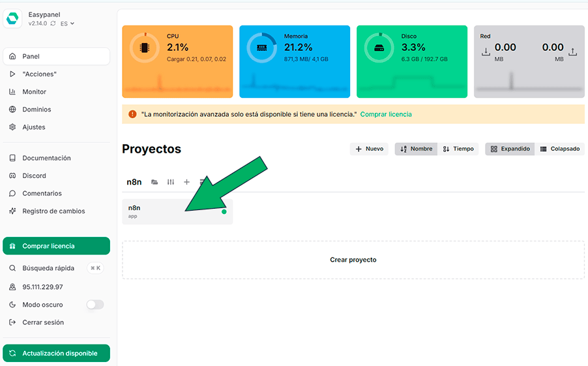Image resolution: width=588 pixels, height=366 pixels.
Task: Click the CPU usage gauge card
Action: coord(177,61)
